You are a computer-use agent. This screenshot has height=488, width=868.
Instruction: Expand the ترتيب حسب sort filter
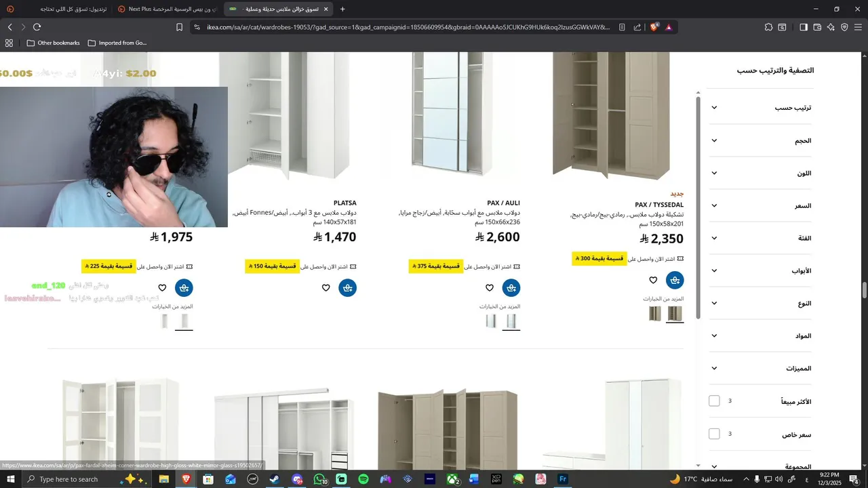click(761, 108)
